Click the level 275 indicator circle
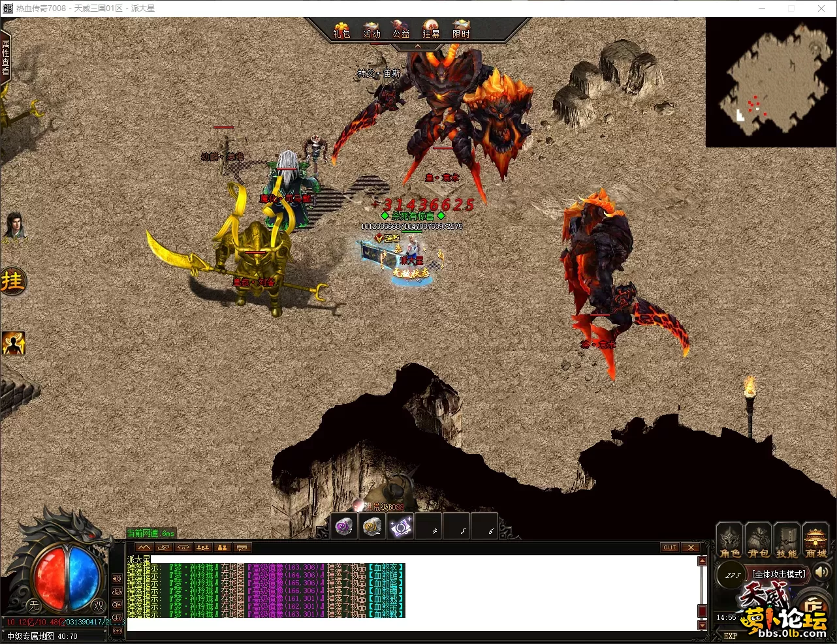The height and width of the screenshot is (644, 837). pos(733,575)
